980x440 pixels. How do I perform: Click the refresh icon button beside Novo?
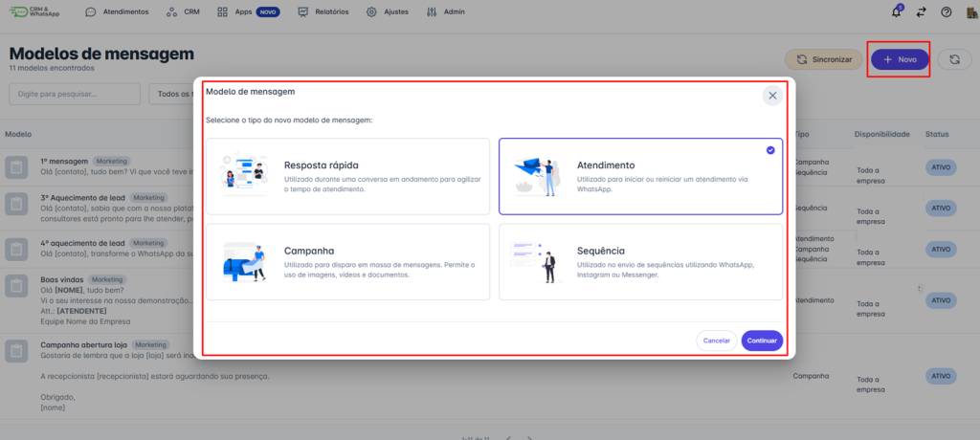953,59
